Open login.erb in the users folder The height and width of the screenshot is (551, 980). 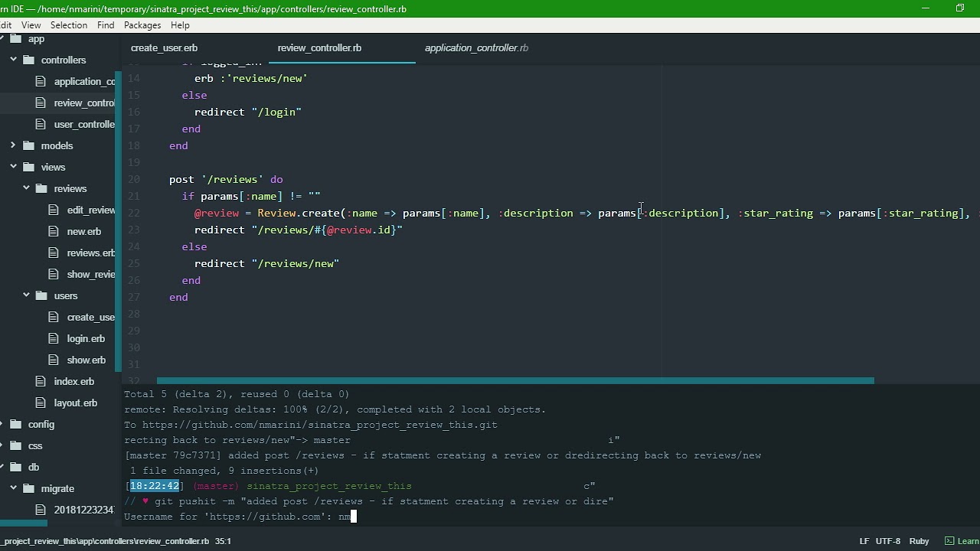[x=86, y=338]
